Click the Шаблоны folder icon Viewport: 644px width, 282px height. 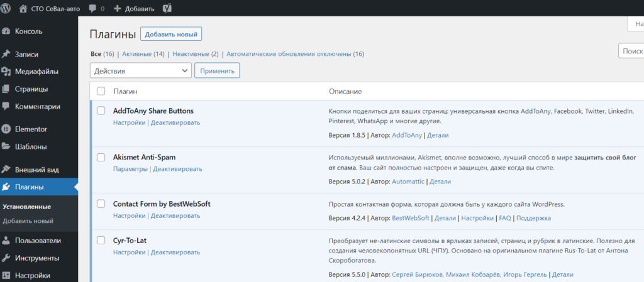(x=6, y=146)
